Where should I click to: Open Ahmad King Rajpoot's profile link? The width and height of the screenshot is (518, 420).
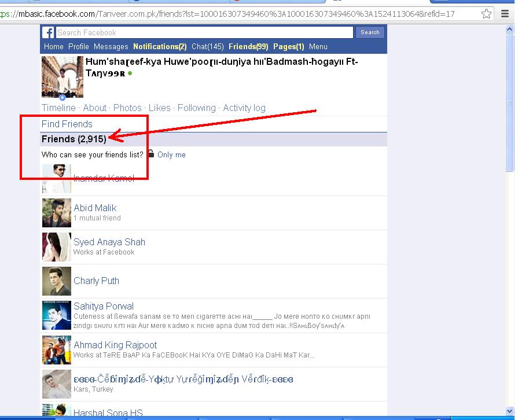coord(115,345)
